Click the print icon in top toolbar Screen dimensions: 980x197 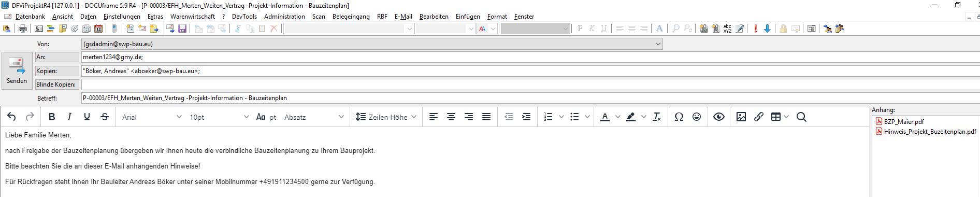pos(22,29)
